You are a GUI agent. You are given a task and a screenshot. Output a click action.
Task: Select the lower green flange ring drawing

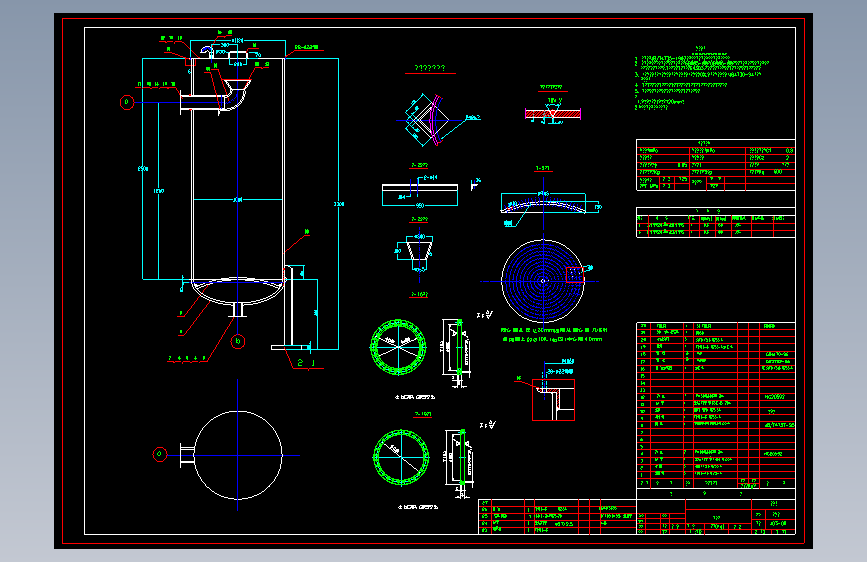(x=401, y=457)
